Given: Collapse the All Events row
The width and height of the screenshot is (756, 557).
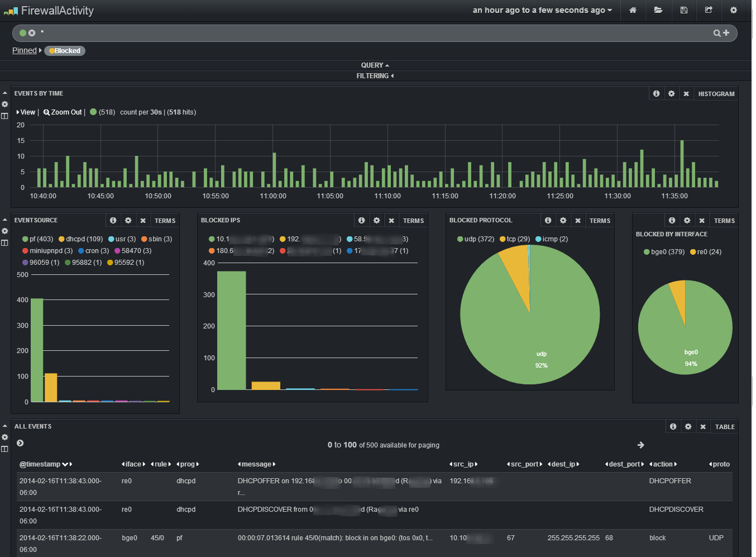Looking at the screenshot, I should (x=4, y=426).
